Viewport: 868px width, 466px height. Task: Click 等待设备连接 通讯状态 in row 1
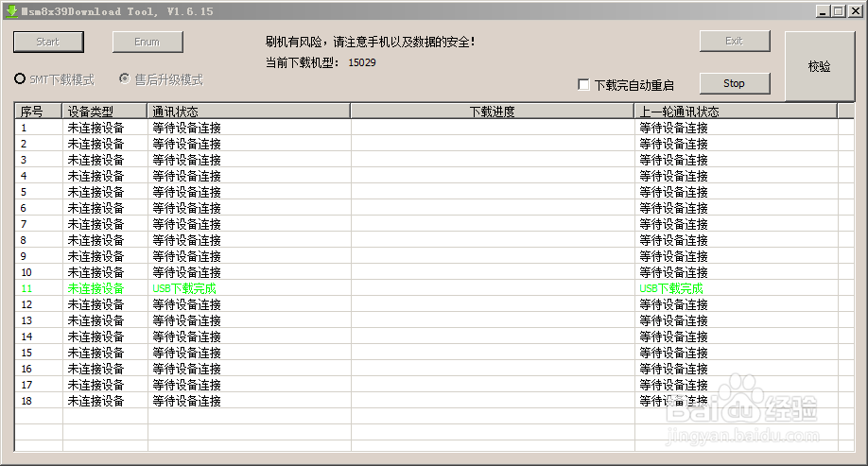186,128
